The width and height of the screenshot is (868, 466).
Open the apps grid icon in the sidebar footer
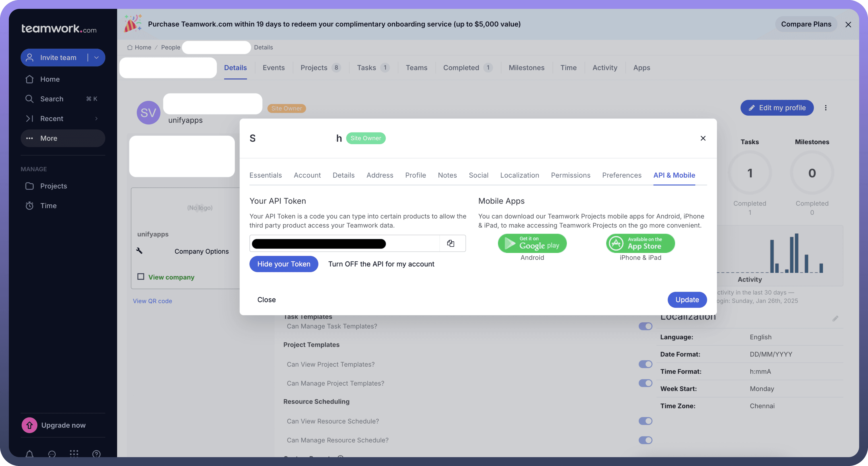click(74, 454)
